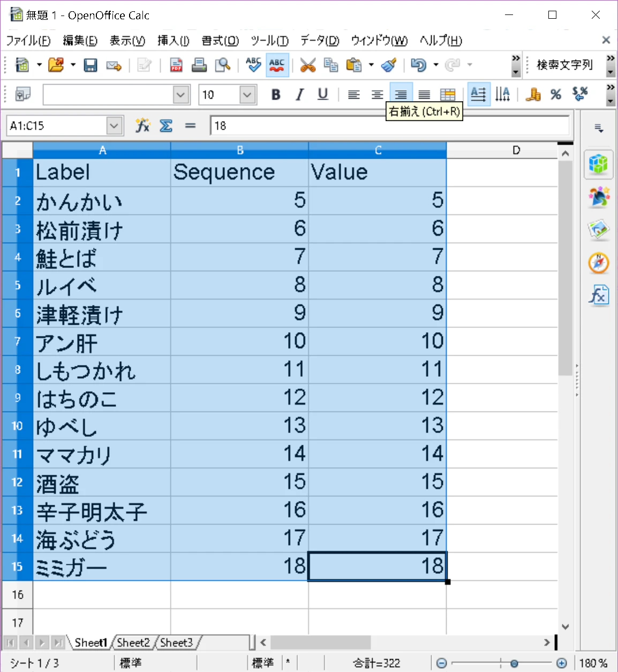Adjust the zoom slider handle

[x=514, y=663]
